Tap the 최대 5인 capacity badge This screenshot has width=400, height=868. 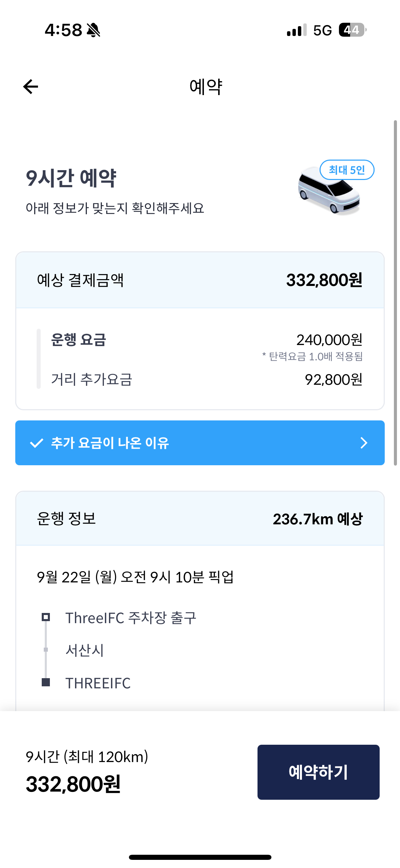[x=347, y=170]
